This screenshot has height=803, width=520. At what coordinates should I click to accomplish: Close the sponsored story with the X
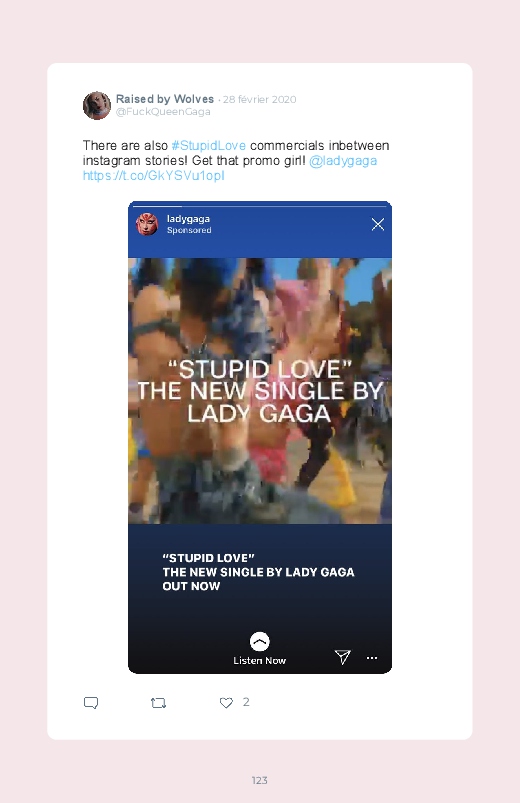click(x=378, y=224)
